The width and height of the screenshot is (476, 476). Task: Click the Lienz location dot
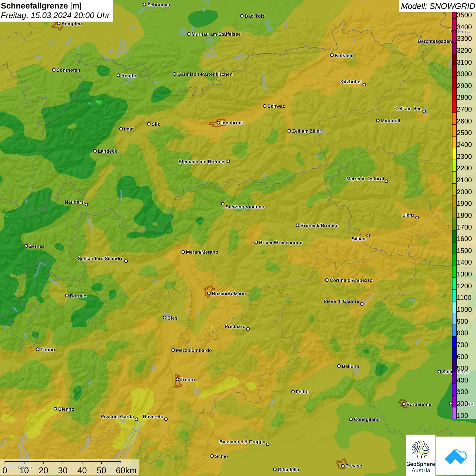pyautogui.click(x=417, y=218)
